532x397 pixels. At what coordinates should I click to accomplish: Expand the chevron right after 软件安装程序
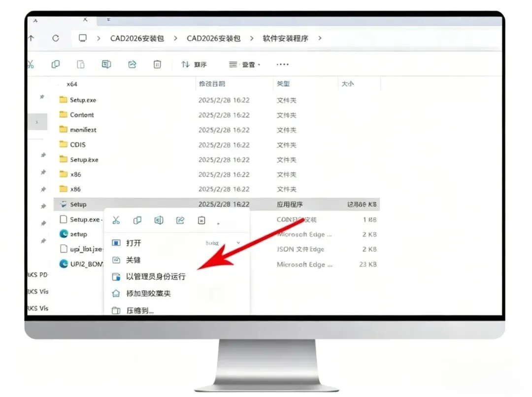[320, 38]
